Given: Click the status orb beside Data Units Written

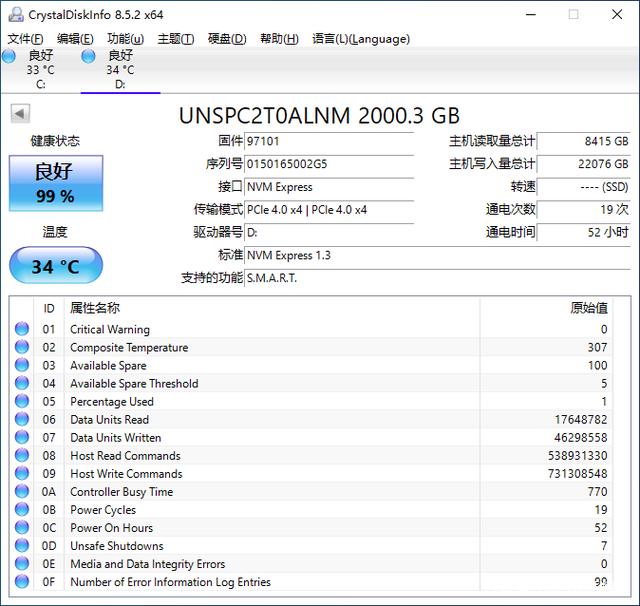Looking at the screenshot, I should pyautogui.click(x=22, y=437).
